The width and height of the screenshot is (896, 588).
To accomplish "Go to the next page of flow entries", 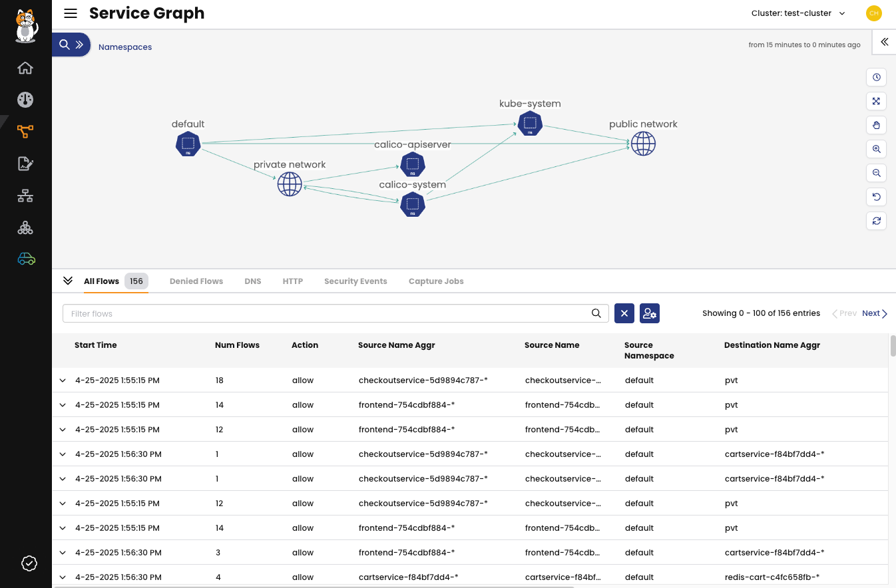I will pyautogui.click(x=873, y=313).
